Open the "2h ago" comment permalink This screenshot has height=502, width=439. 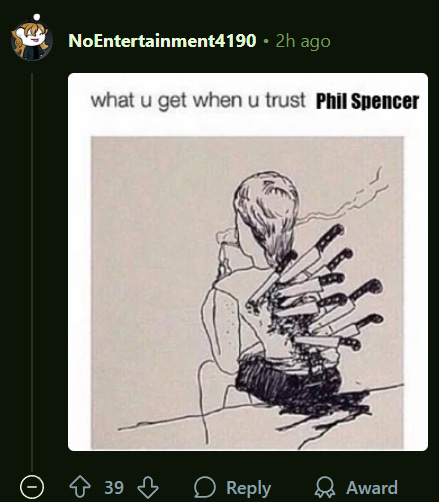(x=303, y=41)
